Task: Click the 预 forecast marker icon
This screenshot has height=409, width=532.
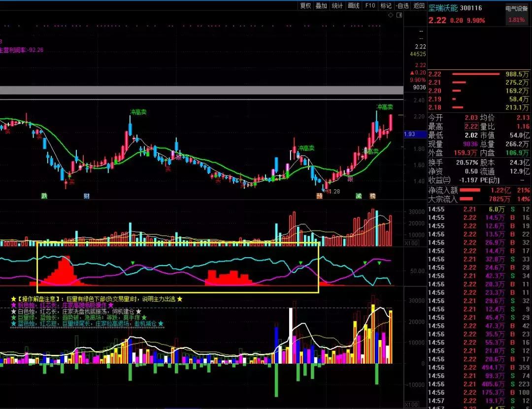Action: 319,196
